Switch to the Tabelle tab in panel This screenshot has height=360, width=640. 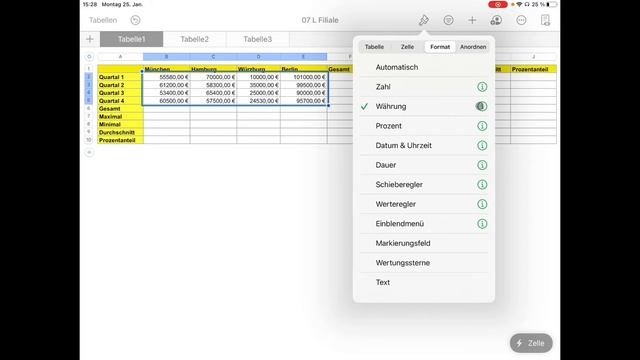(x=374, y=47)
